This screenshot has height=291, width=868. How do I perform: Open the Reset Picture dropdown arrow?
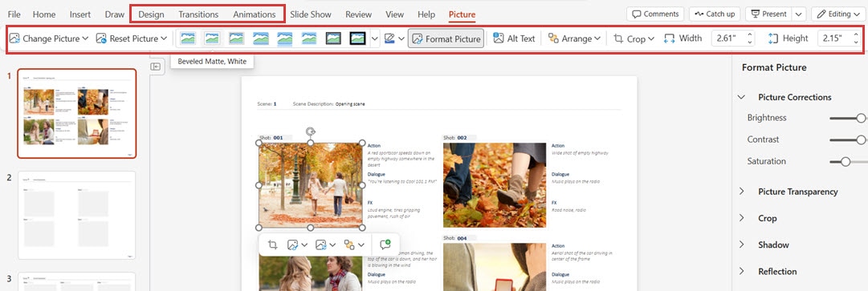tap(164, 38)
